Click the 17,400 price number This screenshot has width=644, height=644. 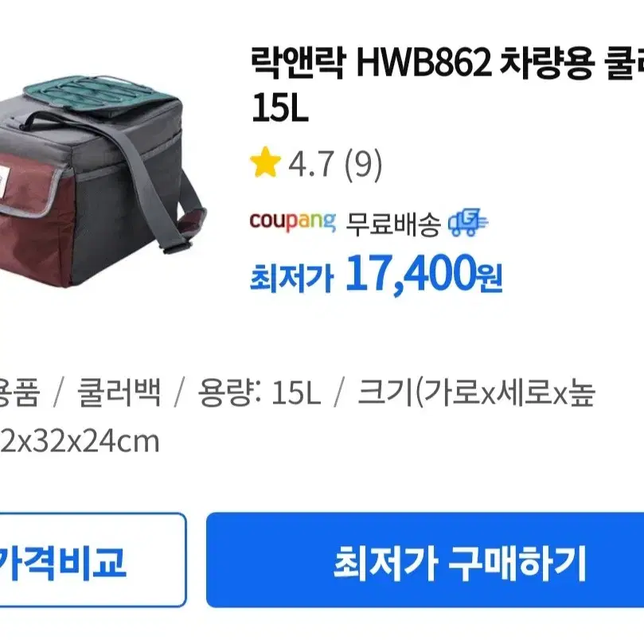(411, 275)
